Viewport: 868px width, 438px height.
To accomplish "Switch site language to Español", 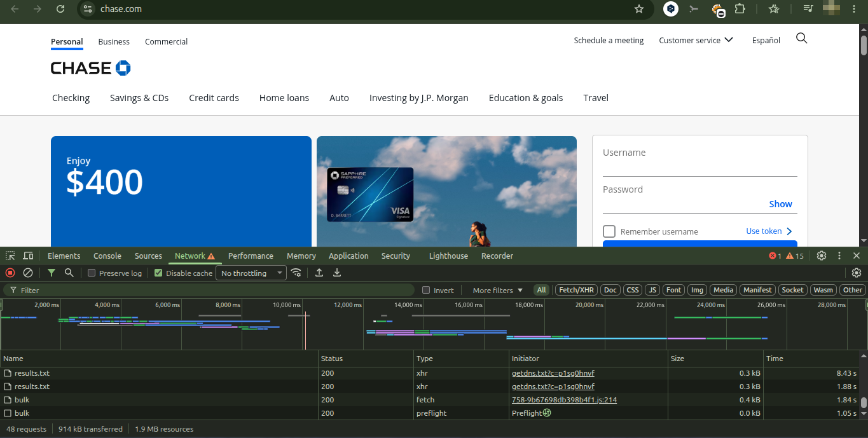I will point(766,40).
